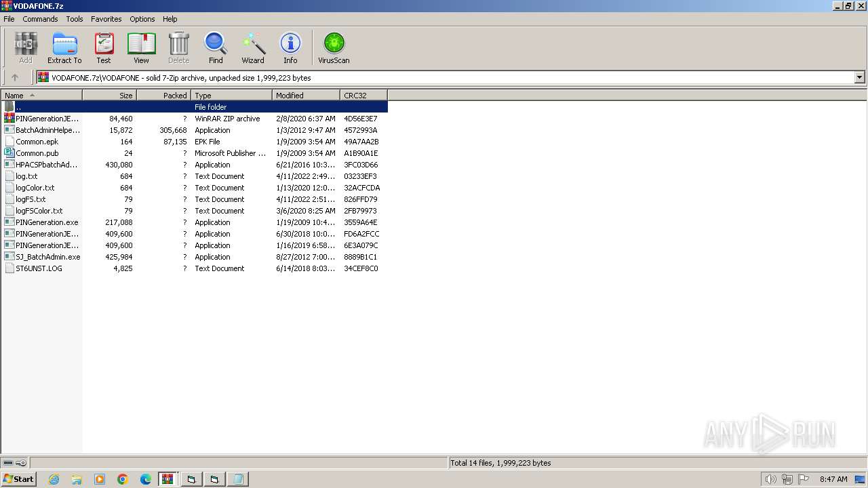
Task: Launch Chrome from the taskbar
Action: coord(123,479)
